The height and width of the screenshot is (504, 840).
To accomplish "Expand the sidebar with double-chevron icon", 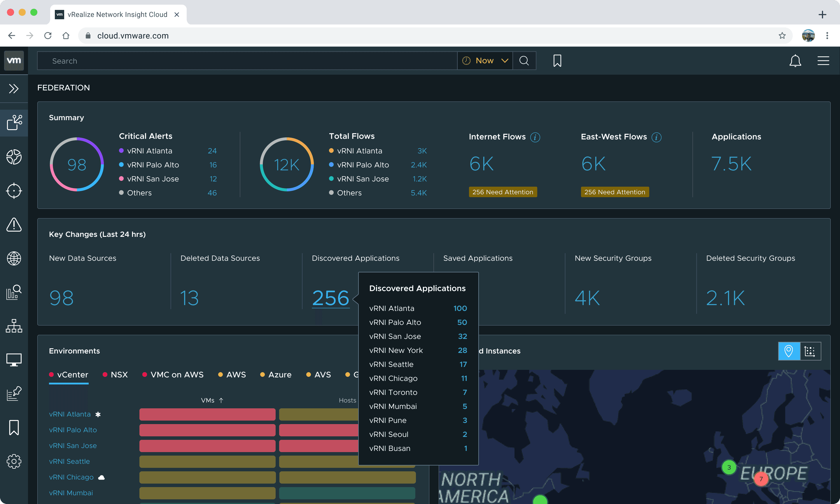I will (14, 89).
